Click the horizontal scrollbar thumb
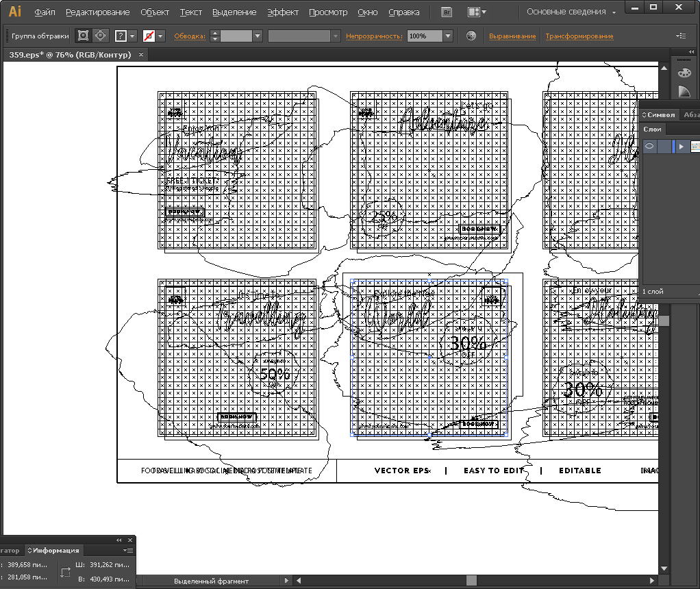Viewport: 700px width, 589px height. 471,581
